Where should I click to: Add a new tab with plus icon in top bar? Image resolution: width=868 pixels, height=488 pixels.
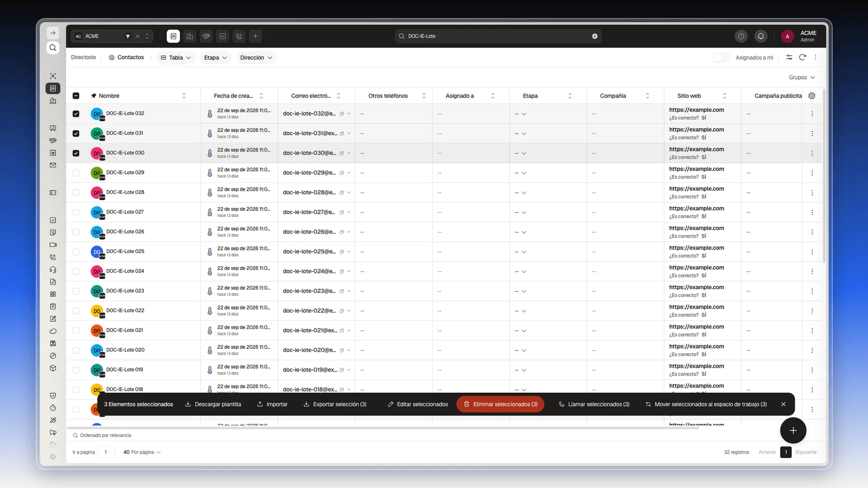click(255, 36)
